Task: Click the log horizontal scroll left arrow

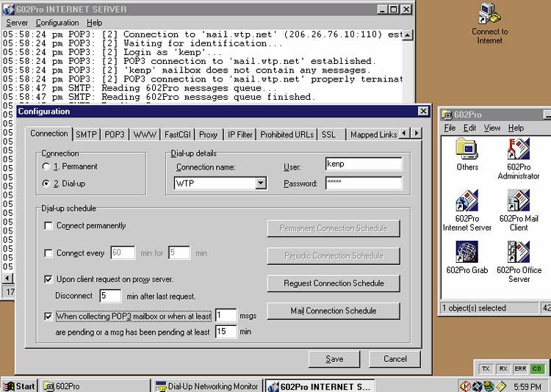Action: coord(7,278)
